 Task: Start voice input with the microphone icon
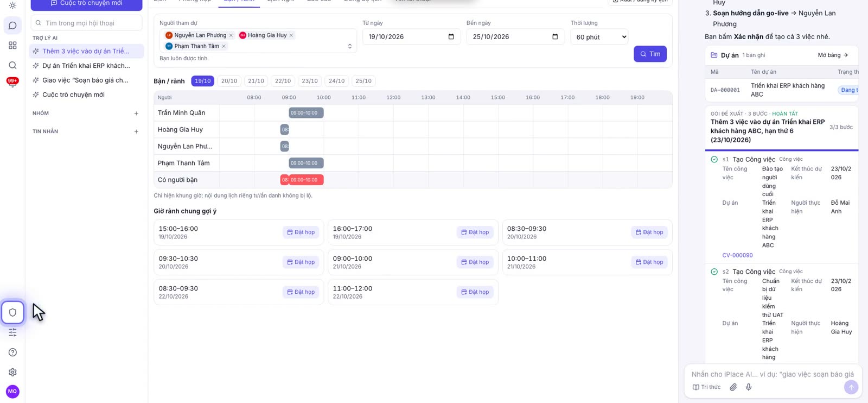(749, 387)
